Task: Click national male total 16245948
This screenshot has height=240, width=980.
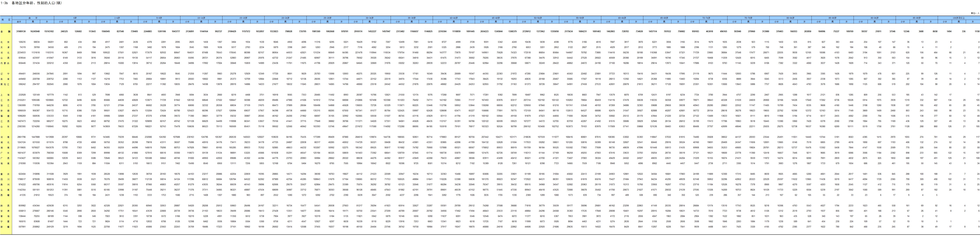Action: pos(35,32)
